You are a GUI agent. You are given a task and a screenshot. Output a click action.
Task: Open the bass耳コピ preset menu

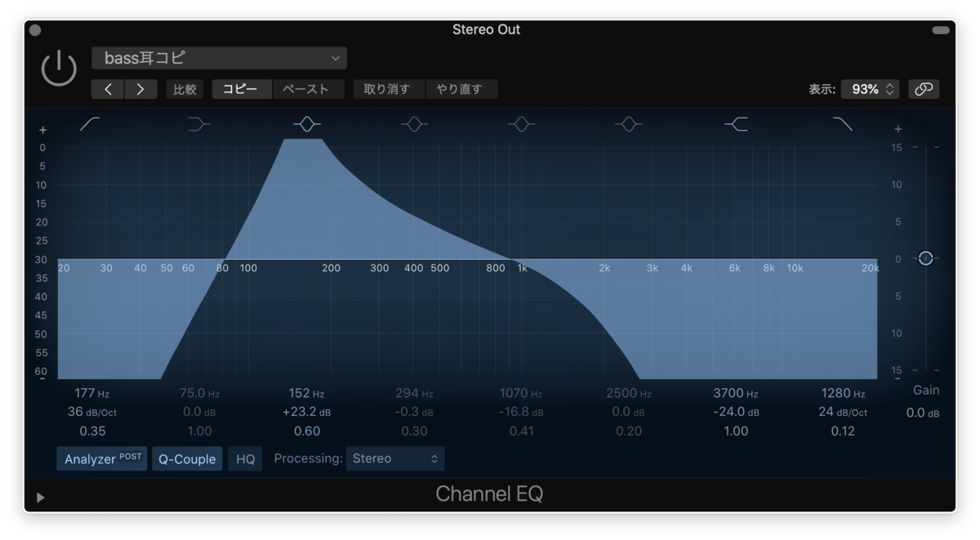[x=220, y=58]
